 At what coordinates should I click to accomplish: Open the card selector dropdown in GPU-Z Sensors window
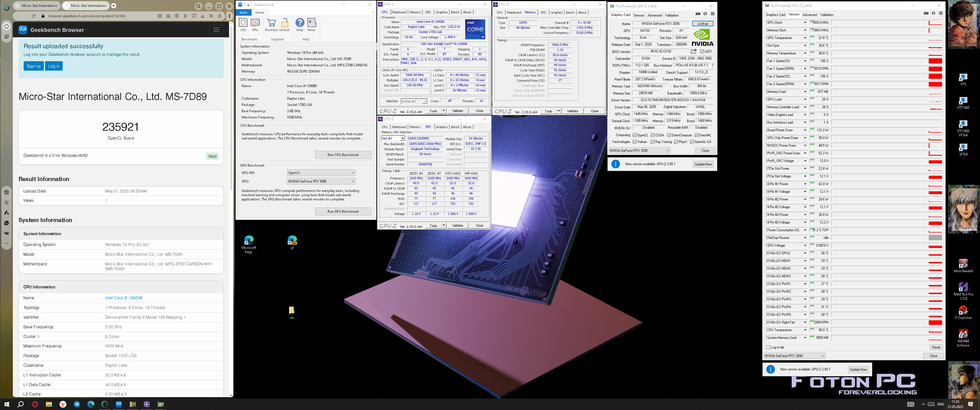point(794,356)
